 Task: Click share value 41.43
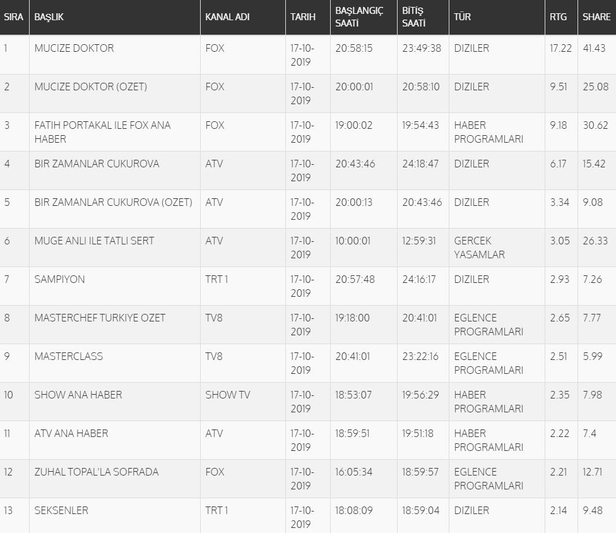594,48
